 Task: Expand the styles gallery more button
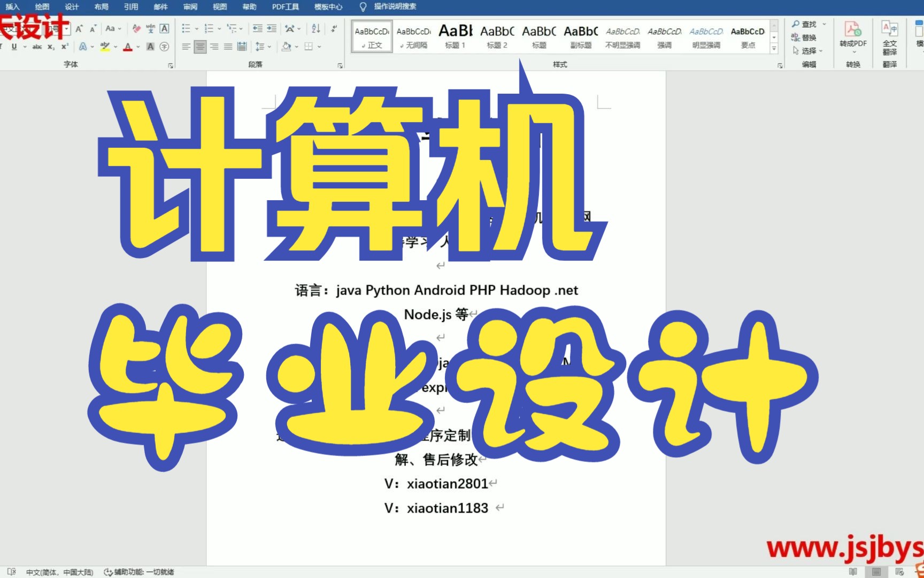[774, 49]
